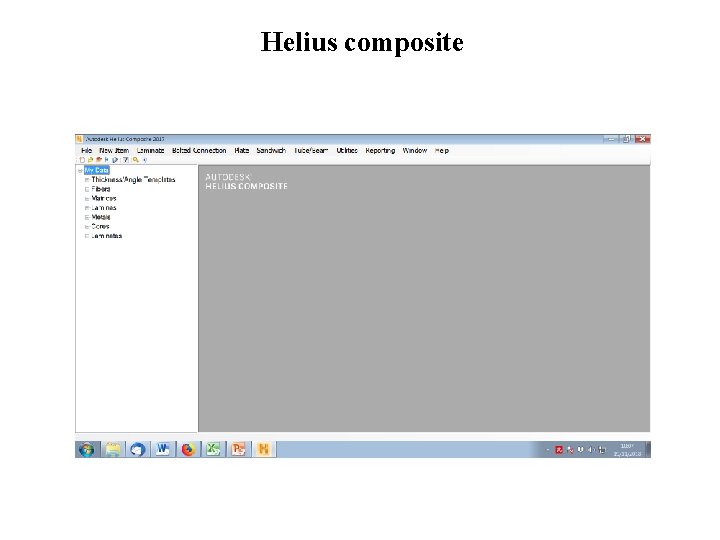Open the Laminate menu
The width and height of the screenshot is (720, 540).
[x=150, y=151]
